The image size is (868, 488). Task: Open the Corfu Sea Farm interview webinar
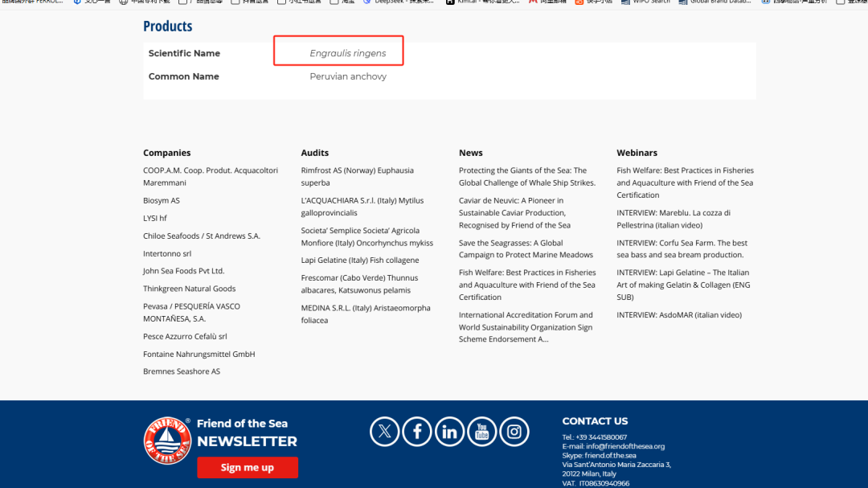682,248
